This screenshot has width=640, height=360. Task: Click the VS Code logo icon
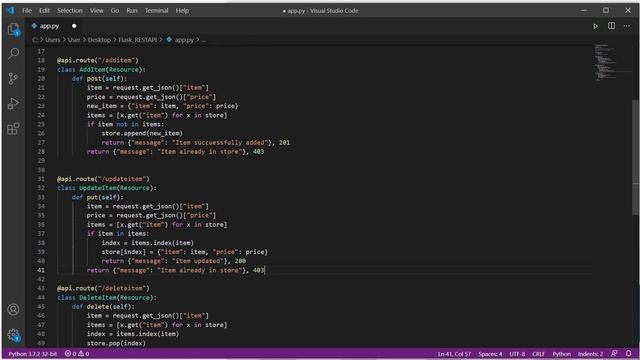pos(10,10)
